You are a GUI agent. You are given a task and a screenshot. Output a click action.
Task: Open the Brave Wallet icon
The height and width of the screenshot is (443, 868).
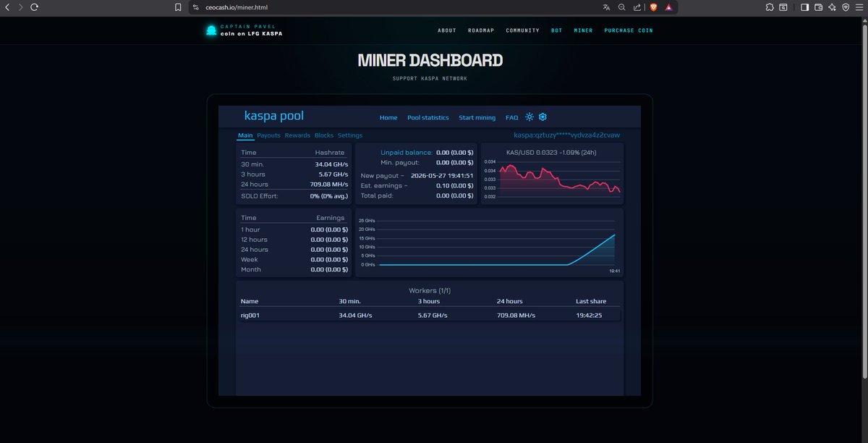(x=819, y=7)
